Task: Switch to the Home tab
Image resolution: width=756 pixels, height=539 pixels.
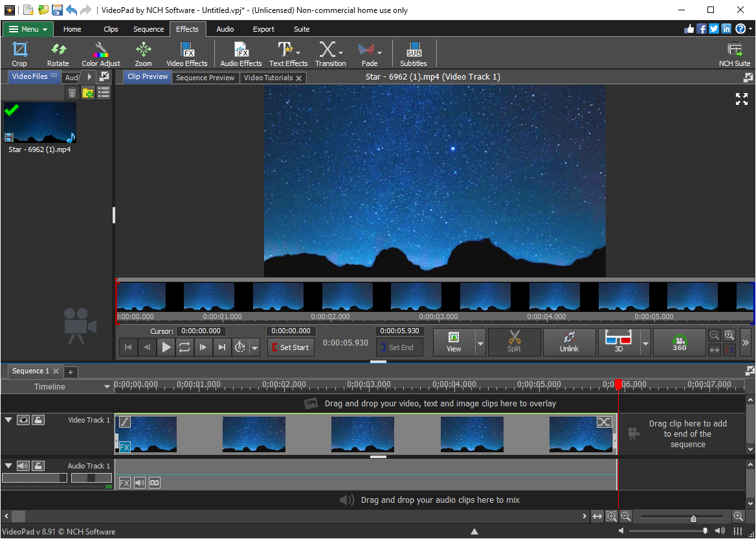Action: 72,29
